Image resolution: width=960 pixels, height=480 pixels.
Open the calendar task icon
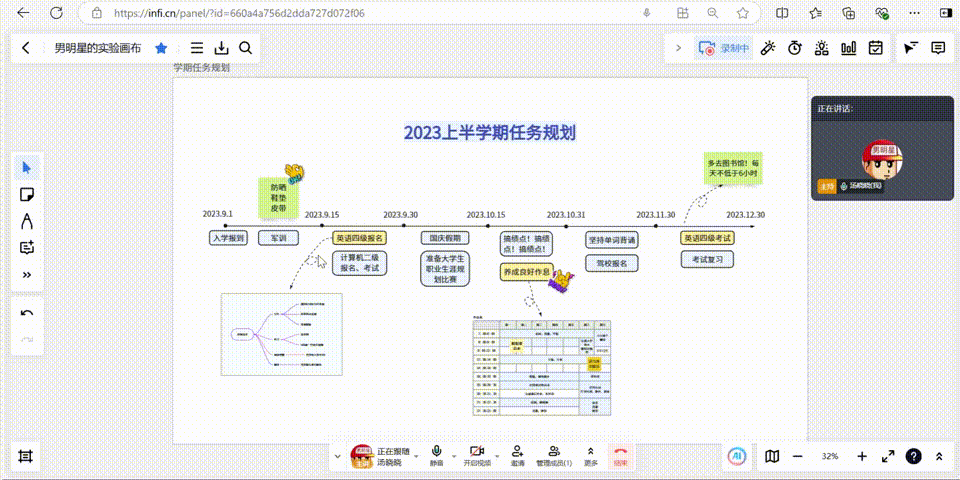tap(876, 48)
